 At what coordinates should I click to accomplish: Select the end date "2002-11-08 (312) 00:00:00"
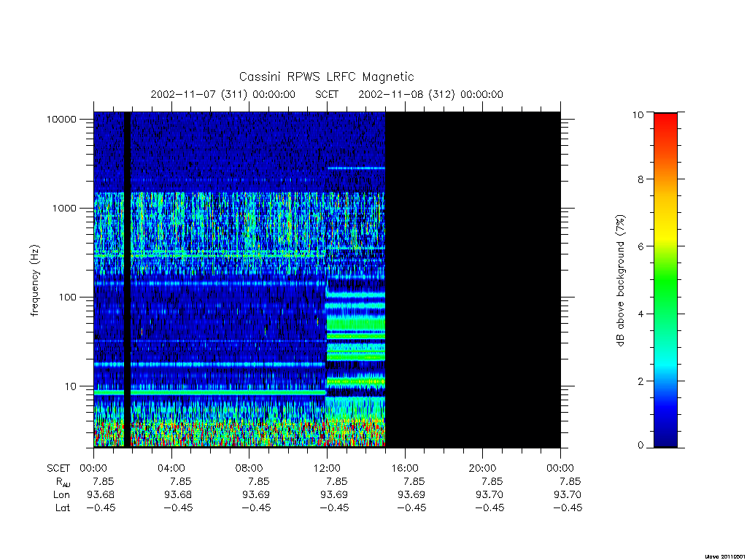pyautogui.click(x=430, y=94)
